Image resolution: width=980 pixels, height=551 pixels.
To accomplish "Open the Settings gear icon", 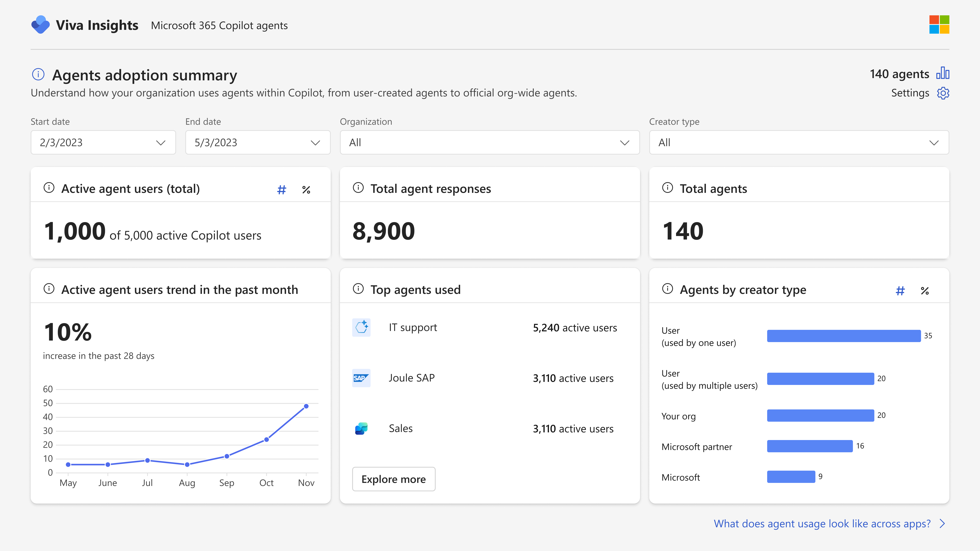I will pos(943,93).
